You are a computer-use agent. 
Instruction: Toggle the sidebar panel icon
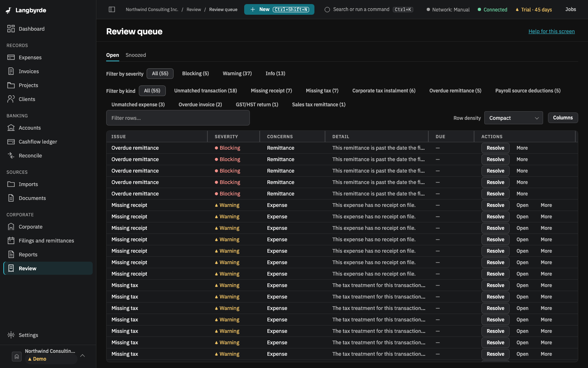click(112, 9)
